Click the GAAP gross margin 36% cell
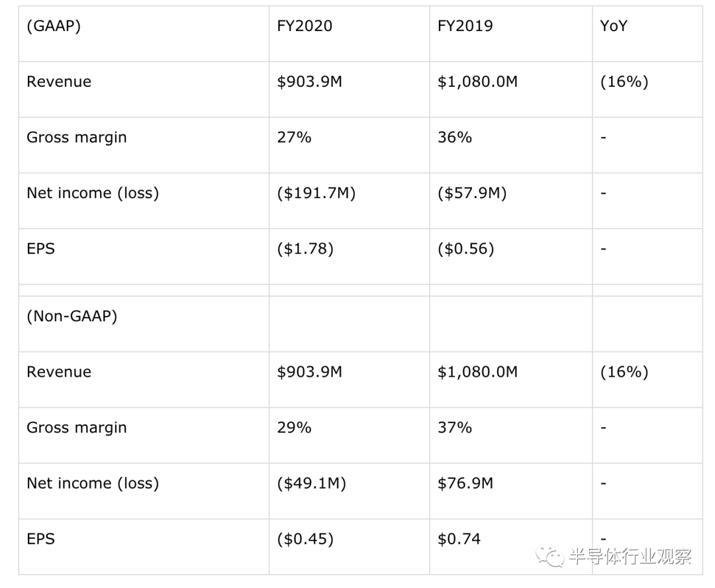The height and width of the screenshot is (588, 715). [510, 145]
